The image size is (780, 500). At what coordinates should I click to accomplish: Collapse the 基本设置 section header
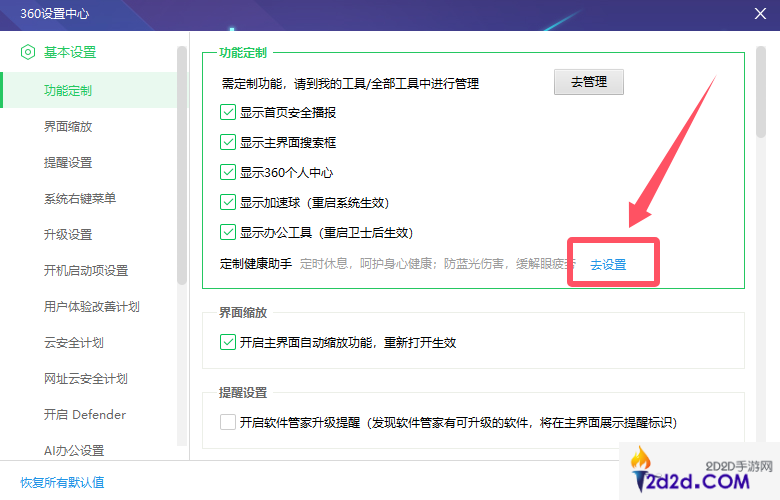[x=70, y=52]
